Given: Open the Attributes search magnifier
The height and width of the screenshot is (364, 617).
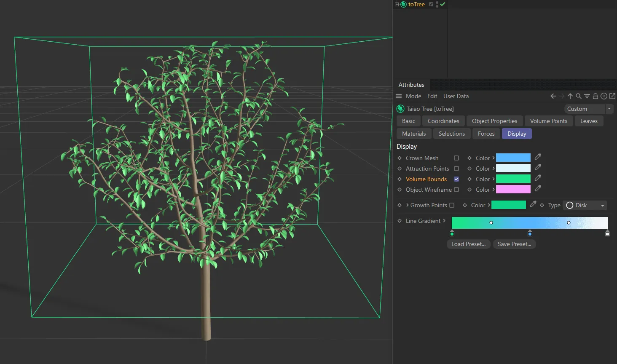Looking at the screenshot, I should click(579, 96).
